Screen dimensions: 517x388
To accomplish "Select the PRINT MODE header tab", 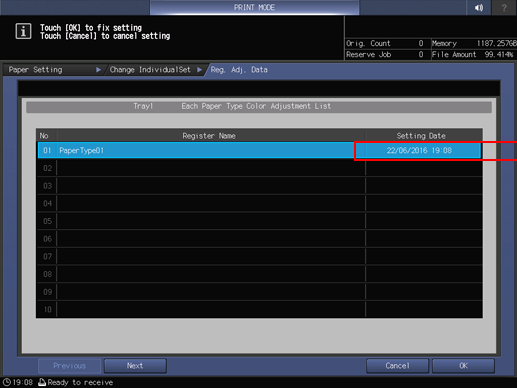I will click(254, 7).
